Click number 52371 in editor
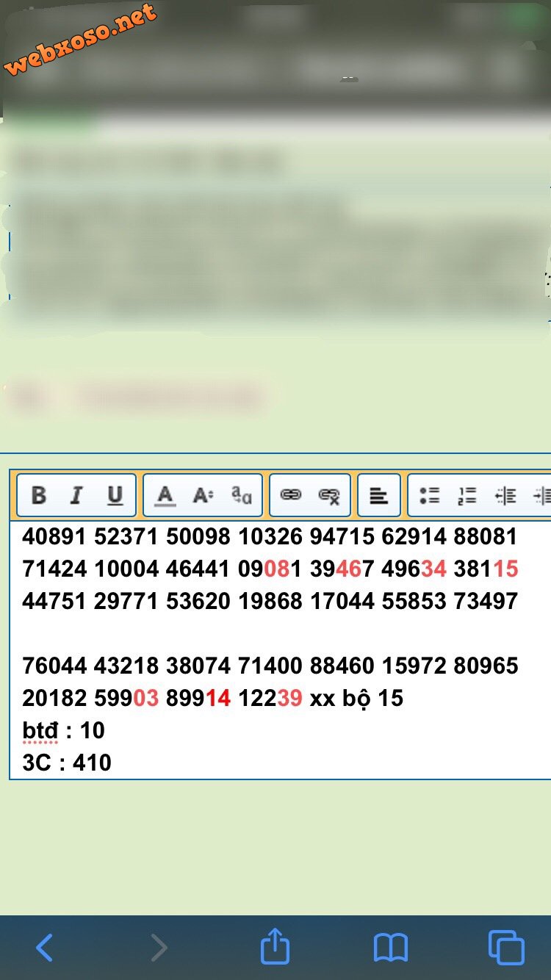Viewport: 551px width, 980px height. [126, 536]
